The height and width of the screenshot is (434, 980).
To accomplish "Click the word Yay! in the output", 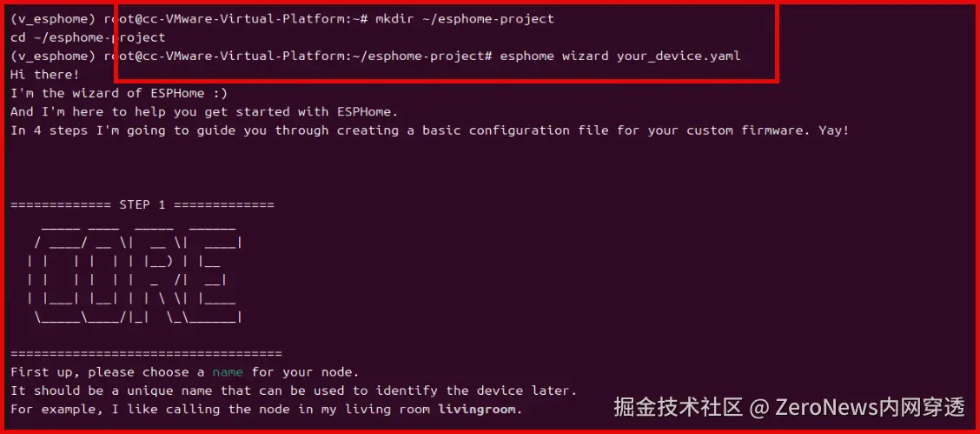I will (x=832, y=130).
